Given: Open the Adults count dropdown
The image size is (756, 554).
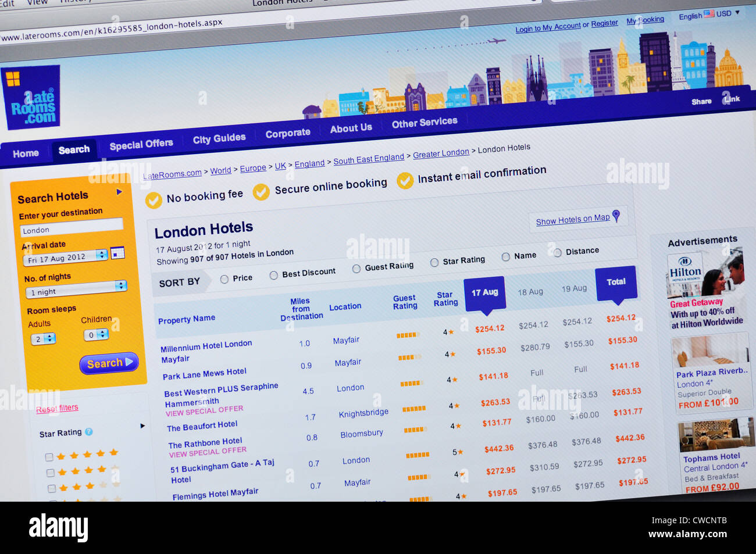Looking at the screenshot, I should tap(43, 338).
